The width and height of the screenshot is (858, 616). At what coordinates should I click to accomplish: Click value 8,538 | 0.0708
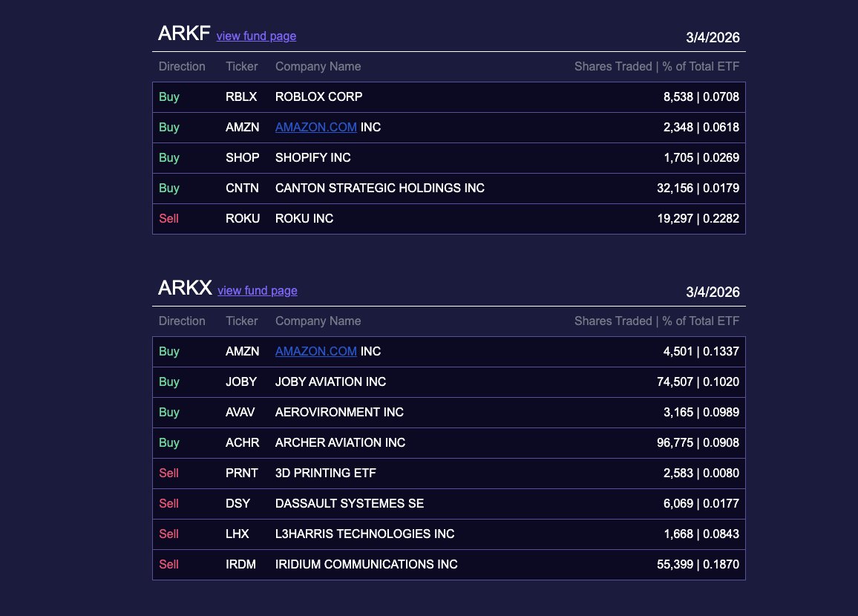click(701, 96)
